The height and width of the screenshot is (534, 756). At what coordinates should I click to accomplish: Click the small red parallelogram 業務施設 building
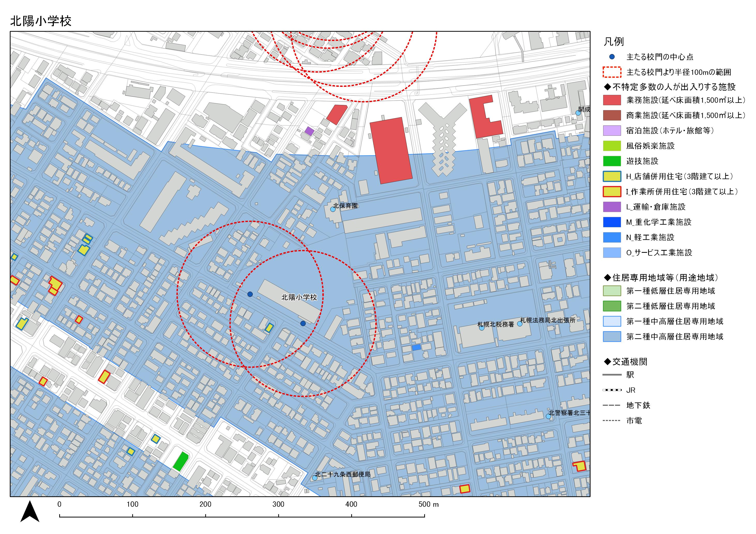click(337, 115)
